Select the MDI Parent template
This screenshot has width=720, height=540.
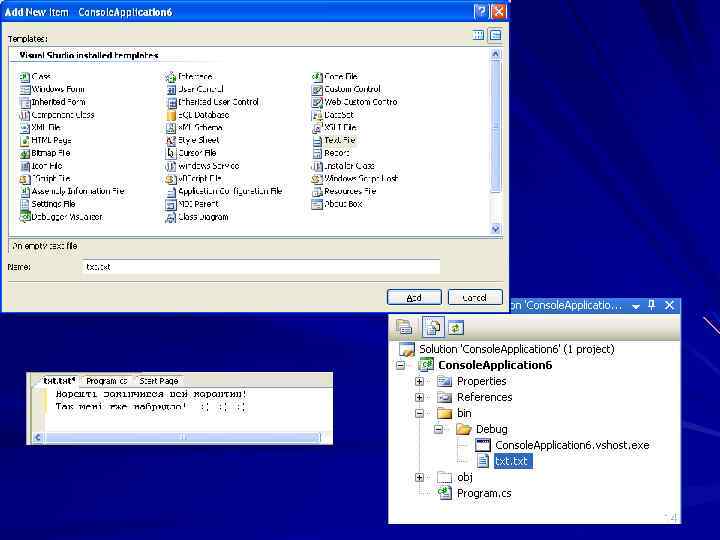[x=198, y=204]
